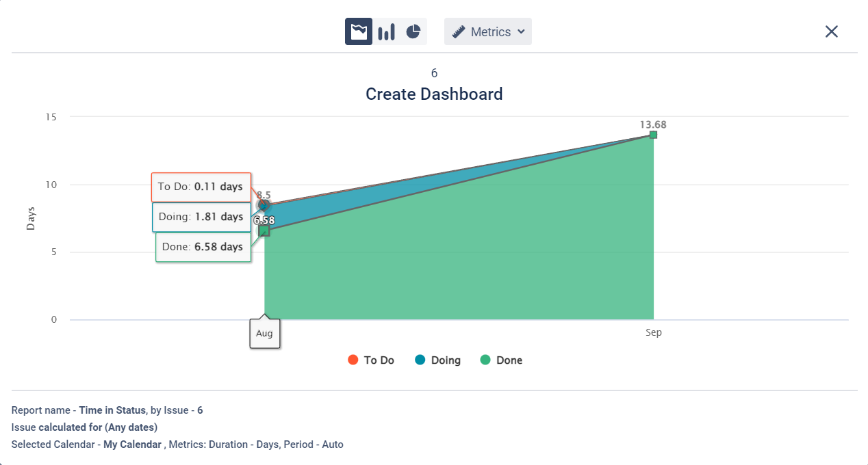Image resolution: width=868 pixels, height=465 pixels.
Task: Click the Aug axis tooltip label
Action: 264,334
